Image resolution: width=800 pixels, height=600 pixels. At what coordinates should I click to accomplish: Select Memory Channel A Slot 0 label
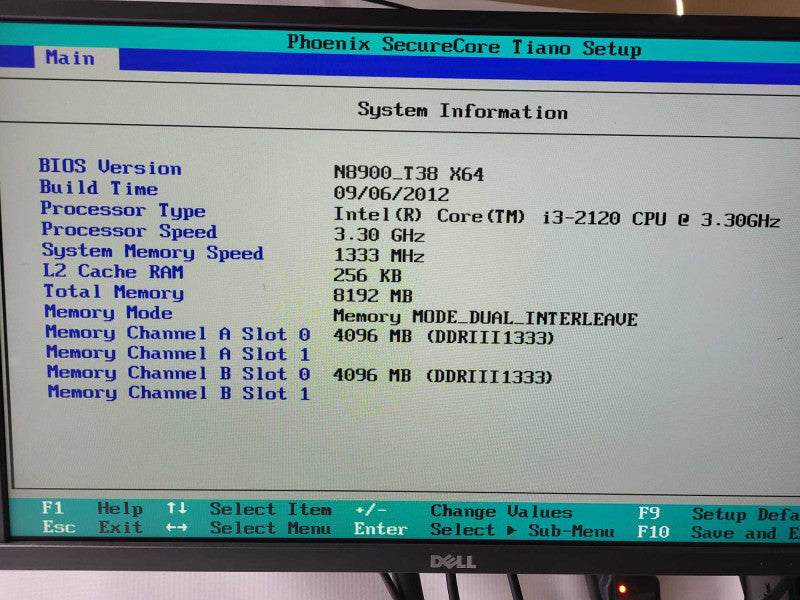178,333
